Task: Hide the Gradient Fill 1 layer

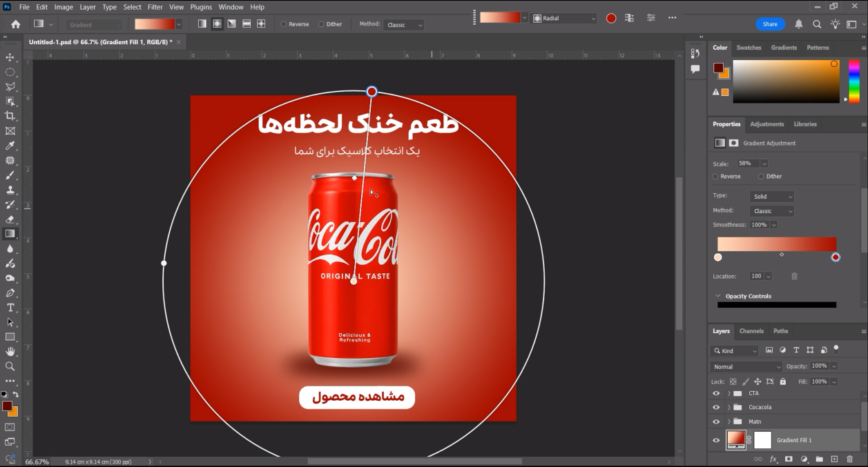Action: tap(716, 440)
